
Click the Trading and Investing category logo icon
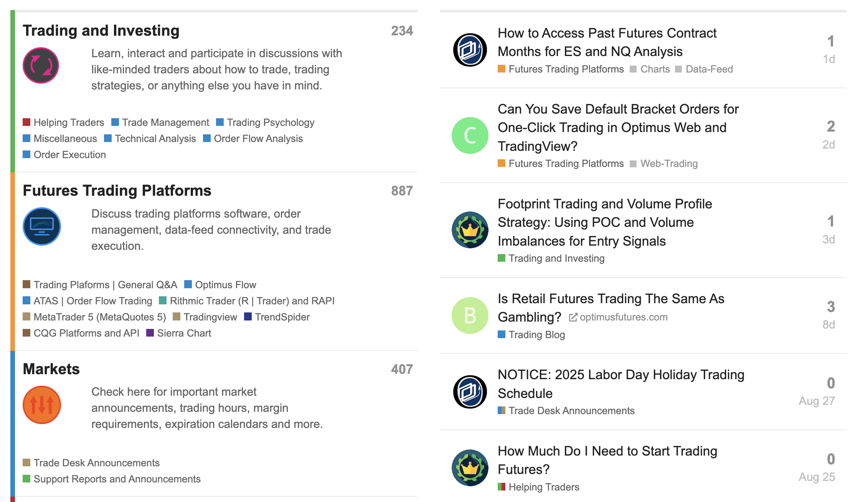(x=41, y=66)
